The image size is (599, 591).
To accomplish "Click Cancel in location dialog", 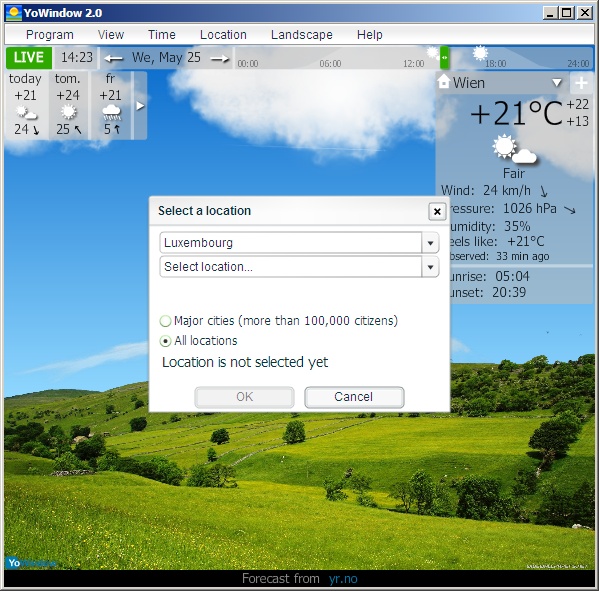I will (354, 397).
